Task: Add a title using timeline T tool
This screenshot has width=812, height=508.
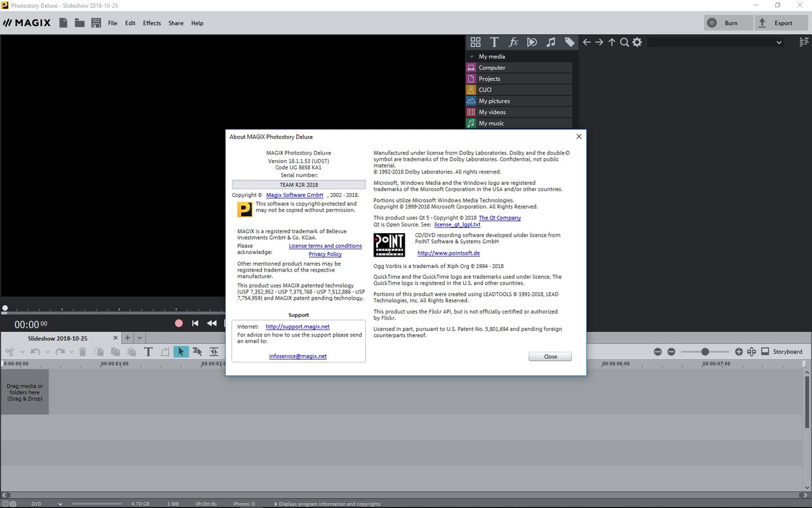Action: pos(148,351)
